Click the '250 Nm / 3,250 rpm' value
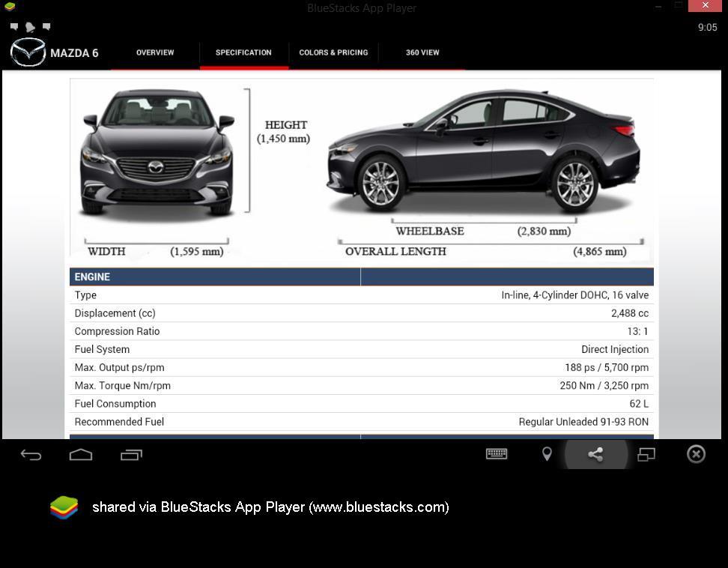728x568 pixels. 604,385
